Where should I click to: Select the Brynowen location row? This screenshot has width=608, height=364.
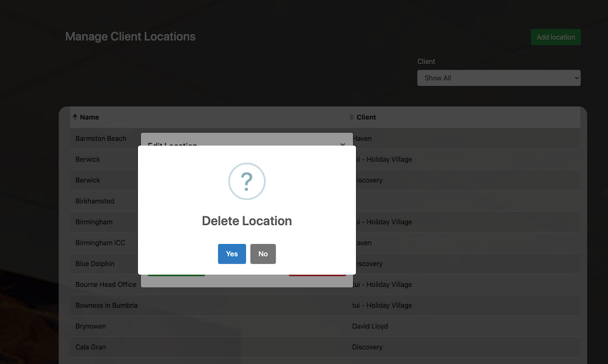[91, 326]
